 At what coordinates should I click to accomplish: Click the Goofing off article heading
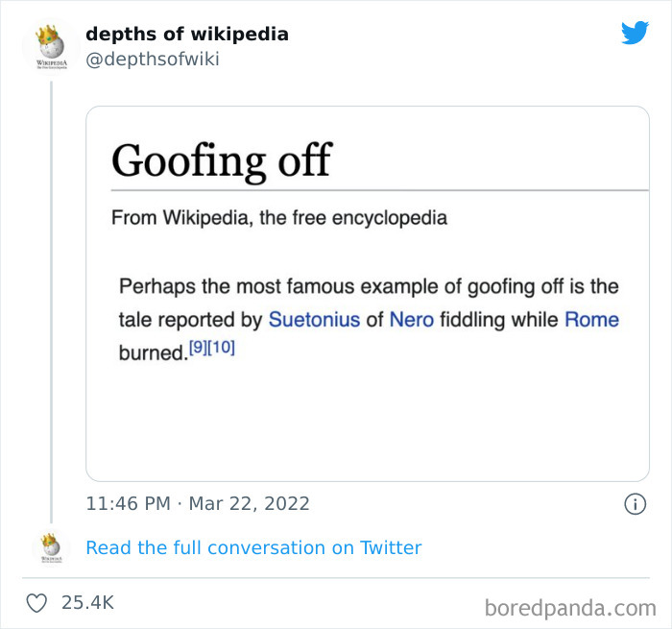click(221, 159)
